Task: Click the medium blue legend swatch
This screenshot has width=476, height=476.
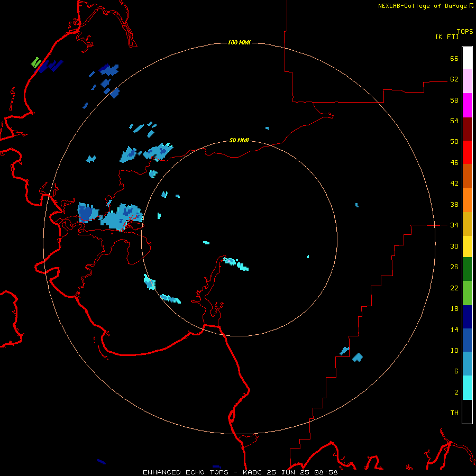Action: pos(467,340)
